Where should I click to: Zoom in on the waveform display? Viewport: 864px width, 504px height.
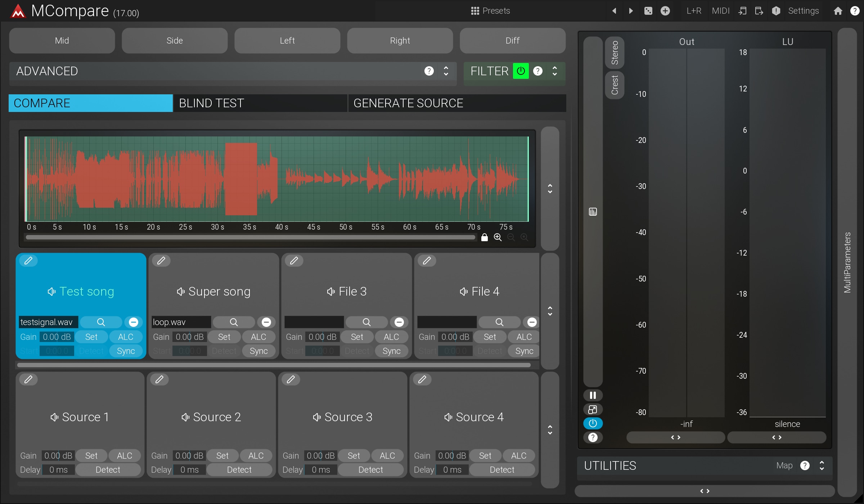tap(498, 237)
